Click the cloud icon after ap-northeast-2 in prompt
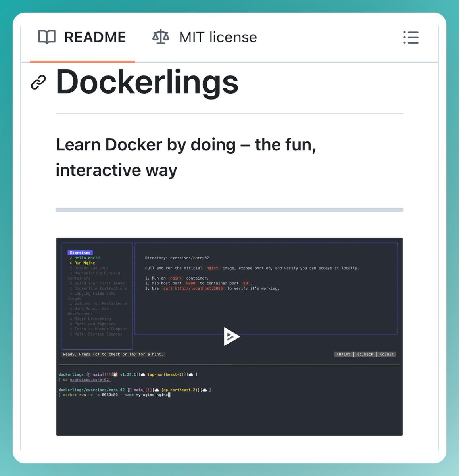 [x=191, y=374]
